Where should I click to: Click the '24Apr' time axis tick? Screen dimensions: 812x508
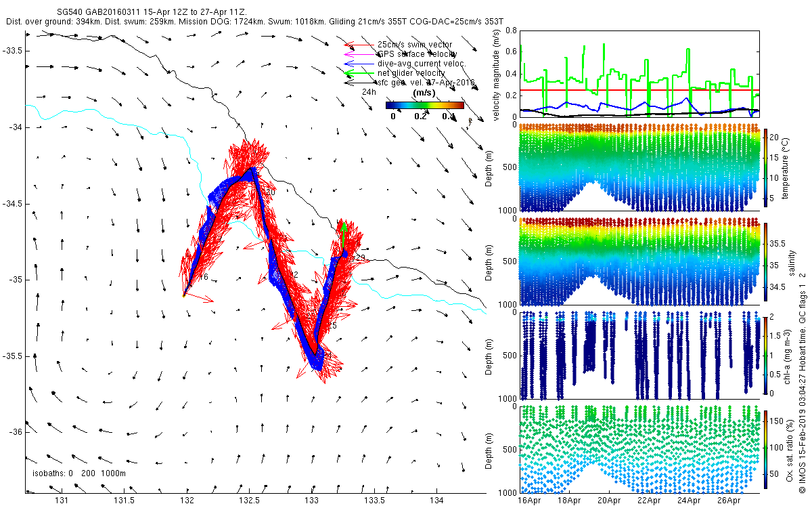point(689,501)
